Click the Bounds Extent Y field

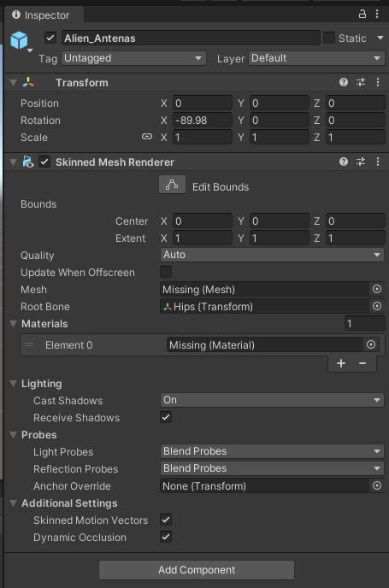pos(280,238)
